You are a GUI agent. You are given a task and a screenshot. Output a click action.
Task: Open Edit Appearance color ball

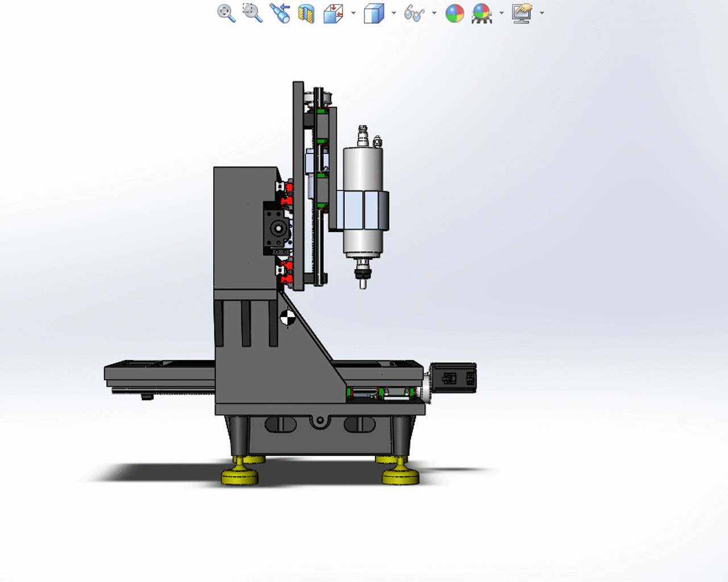[454, 13]
